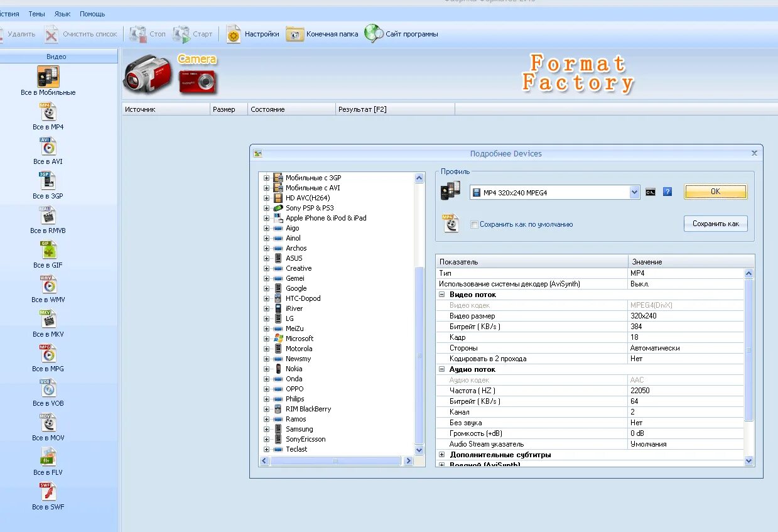Viewport: 778px width, 532px height.
Task: Expand Apple iPhone & iPod & iPad node
Action: (266, 218)
